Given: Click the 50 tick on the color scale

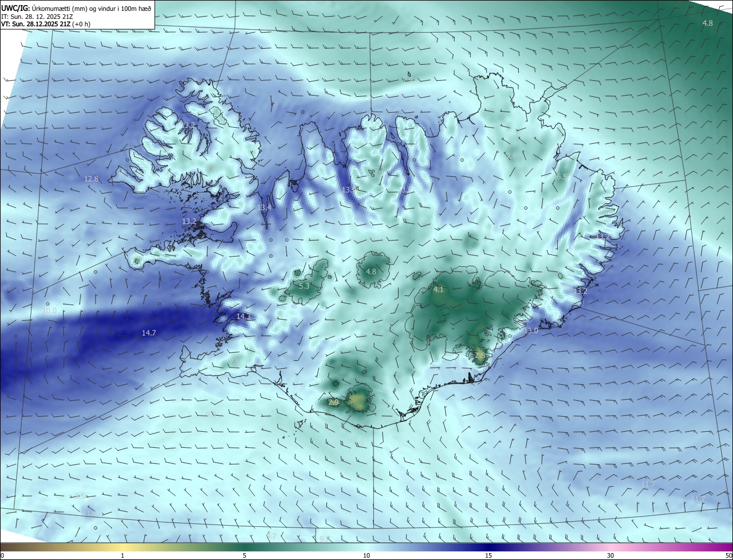Looking at the screenshot, I should click(x=728, y=555).
